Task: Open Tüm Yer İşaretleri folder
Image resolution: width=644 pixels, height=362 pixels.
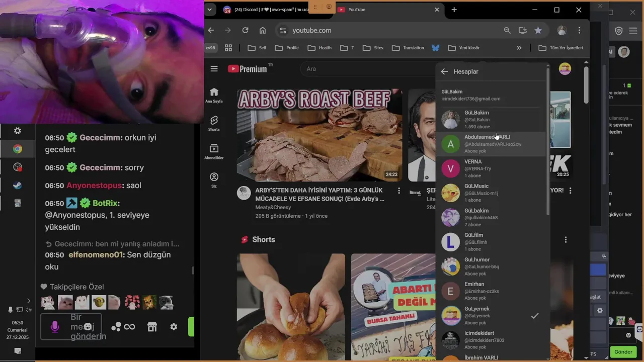Action: coord(561,48)
